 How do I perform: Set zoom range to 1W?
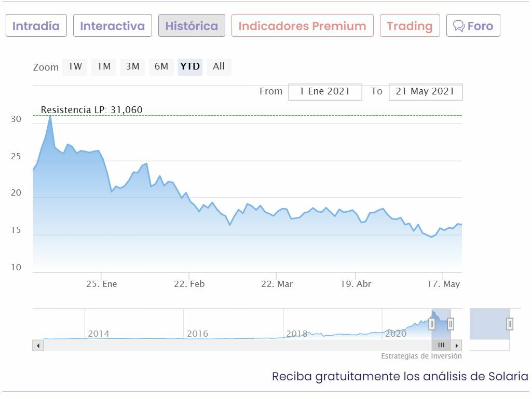click(x=75, y=66)
